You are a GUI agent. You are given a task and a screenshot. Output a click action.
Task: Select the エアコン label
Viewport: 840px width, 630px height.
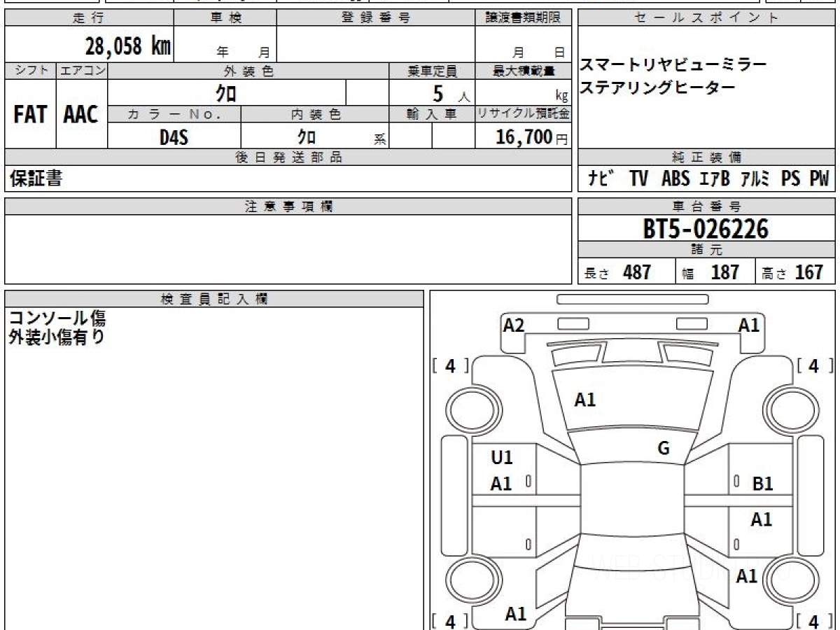click(x=82, y=71)
